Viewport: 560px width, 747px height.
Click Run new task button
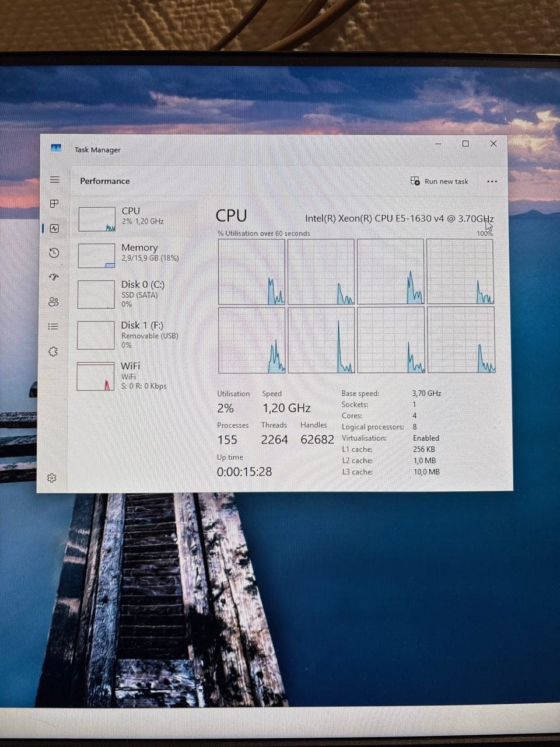(x=439, y=181)
